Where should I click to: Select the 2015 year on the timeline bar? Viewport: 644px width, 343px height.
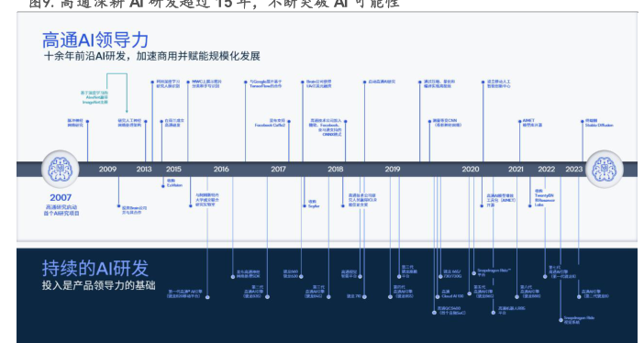[173, 170]
